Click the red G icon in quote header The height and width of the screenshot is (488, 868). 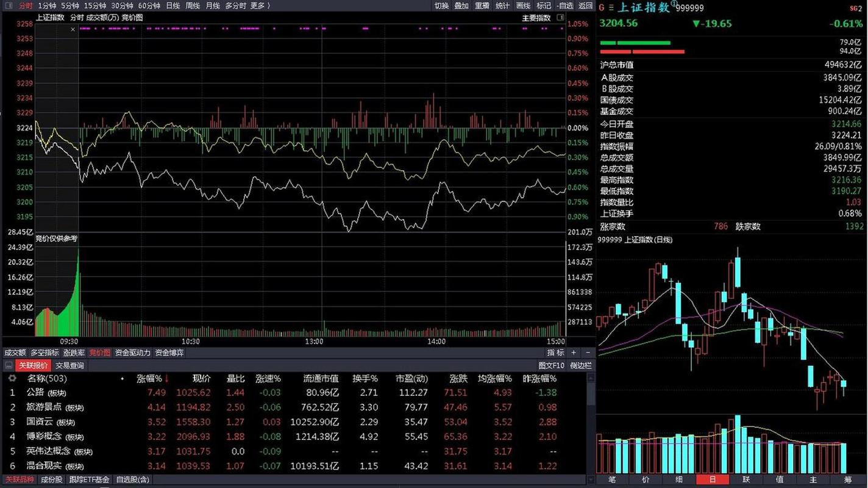pyautogui.click(x=601, y=7)
